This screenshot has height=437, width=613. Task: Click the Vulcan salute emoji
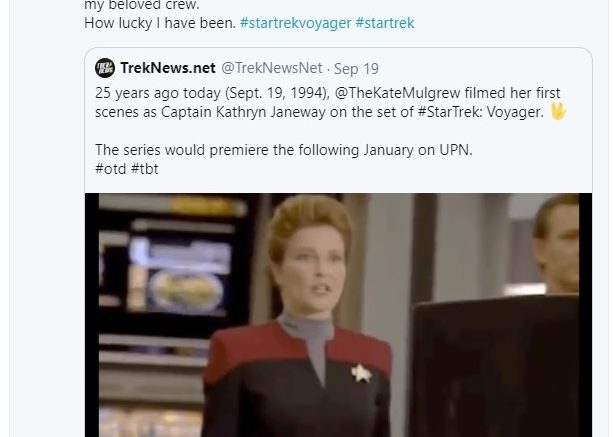[x=558, y=111]
